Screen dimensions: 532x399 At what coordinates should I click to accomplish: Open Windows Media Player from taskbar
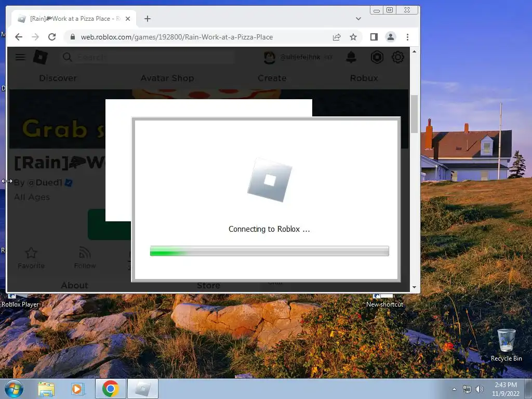click(77, 389)
